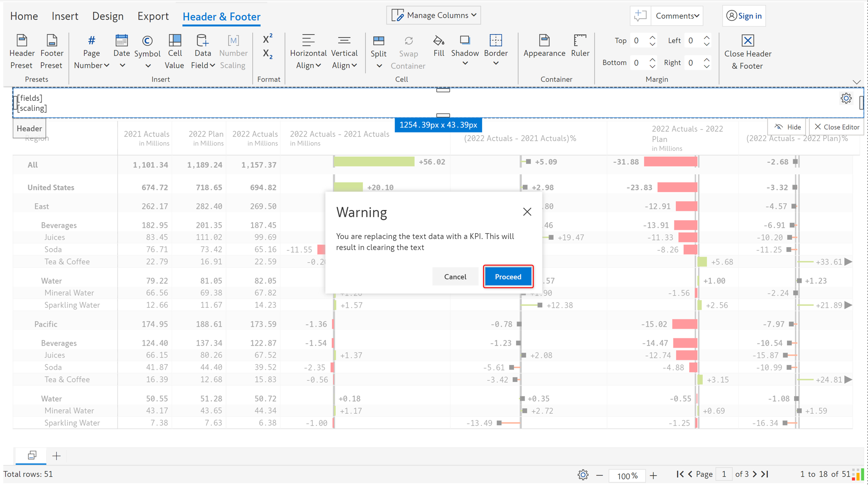Viewport: 868px width, 486px height.
Task: Hide the header editor
Action: (787, 127)
